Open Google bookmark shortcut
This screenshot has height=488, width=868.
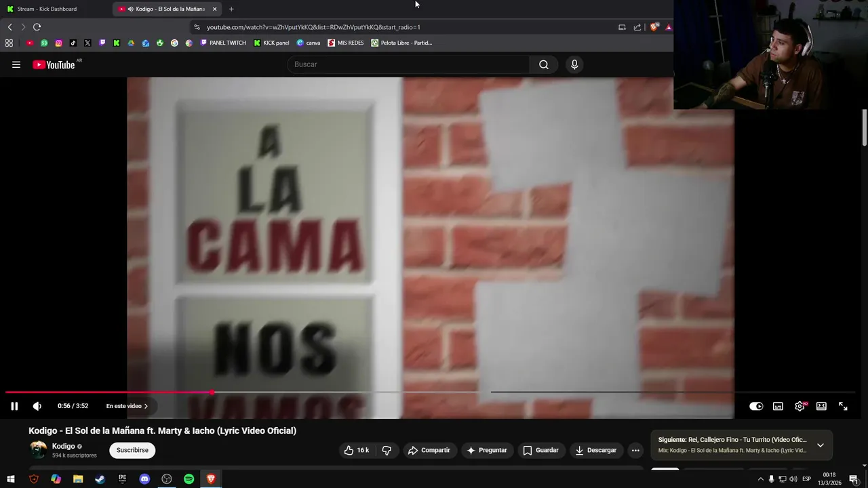(x=174, y=43)
